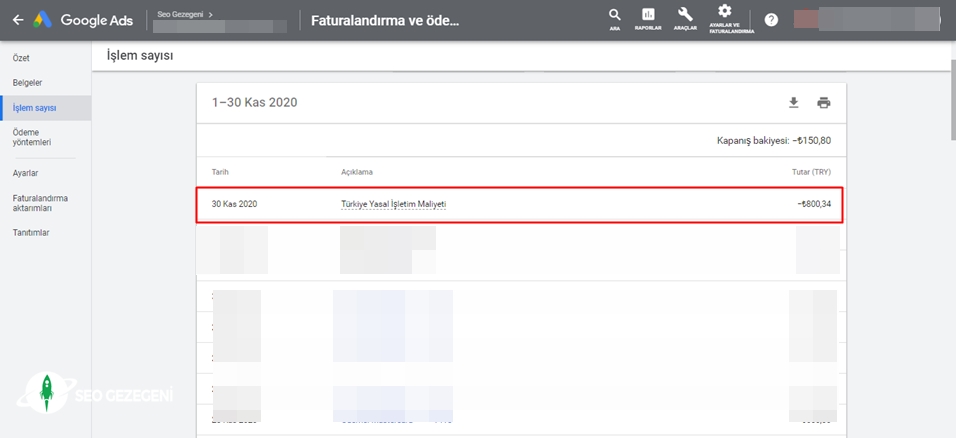Expand the Seo Gezegeni account chevron

(210, 14)
